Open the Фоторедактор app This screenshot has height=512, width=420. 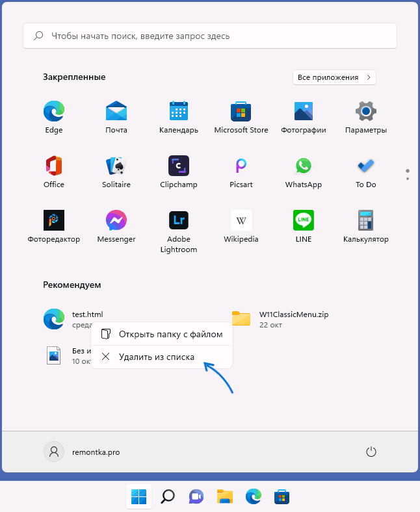(53, 226)
